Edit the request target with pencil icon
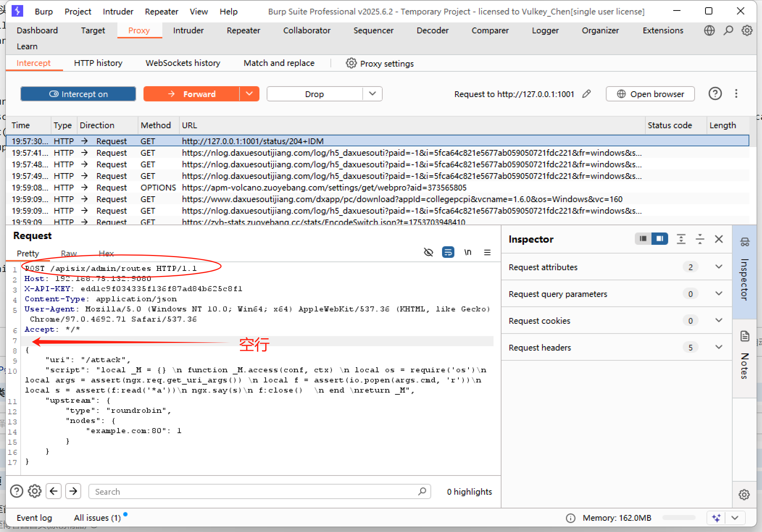 click(x=587, y=94)
